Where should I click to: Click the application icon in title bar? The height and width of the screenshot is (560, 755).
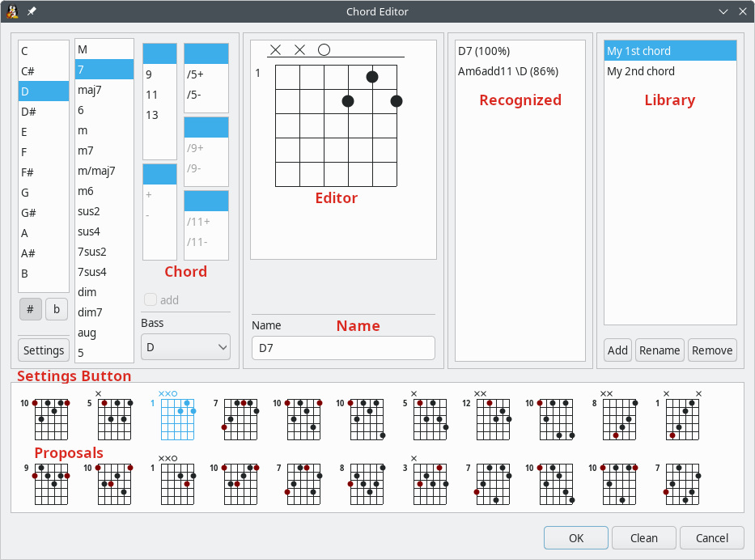13,11
